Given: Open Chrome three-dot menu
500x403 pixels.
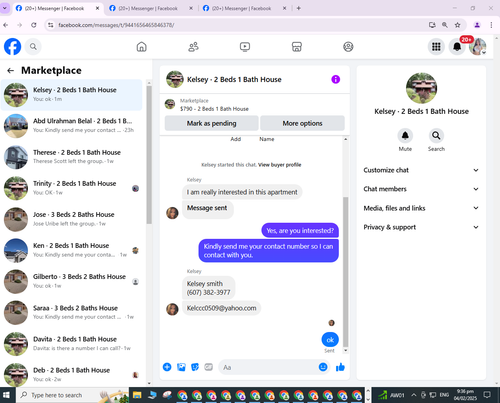Looking at the screenshot, I should click(x=491, y=25).
